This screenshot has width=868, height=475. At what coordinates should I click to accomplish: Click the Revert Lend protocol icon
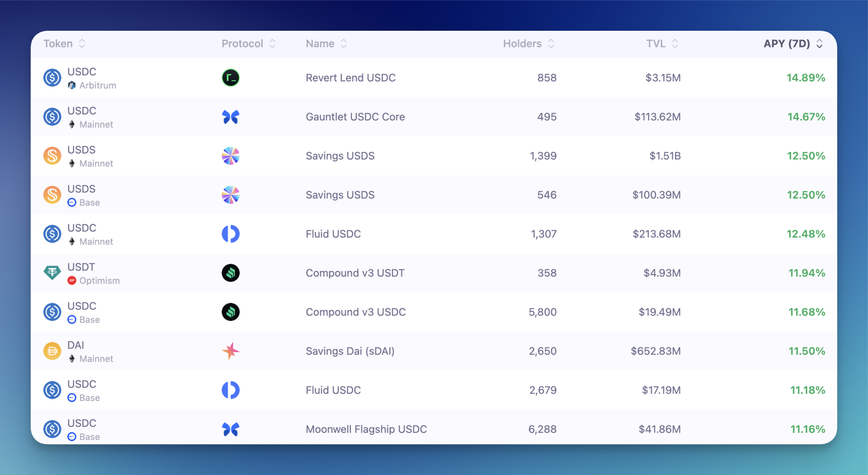(231, 78)
